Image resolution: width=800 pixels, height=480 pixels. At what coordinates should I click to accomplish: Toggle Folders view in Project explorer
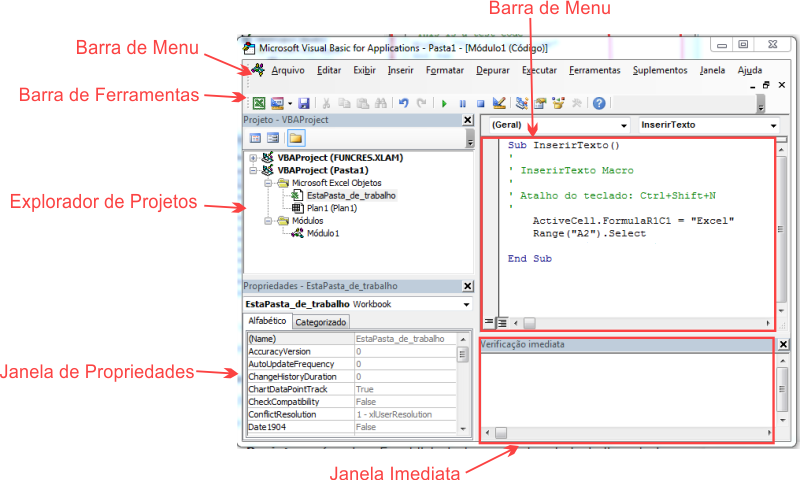pyautogui.click(x=296, y=138)
